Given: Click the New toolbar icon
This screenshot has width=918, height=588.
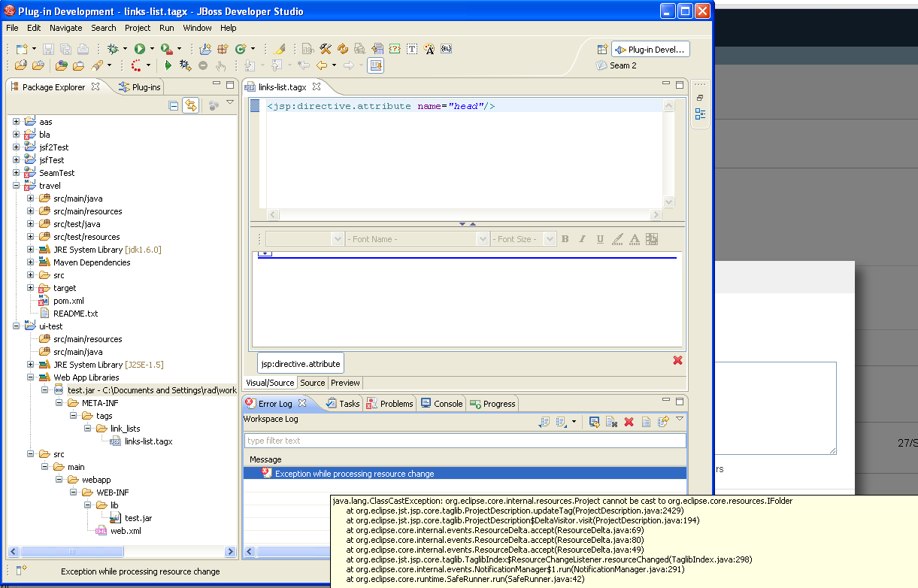Looking at the screenshot, I should coord(22,49).
